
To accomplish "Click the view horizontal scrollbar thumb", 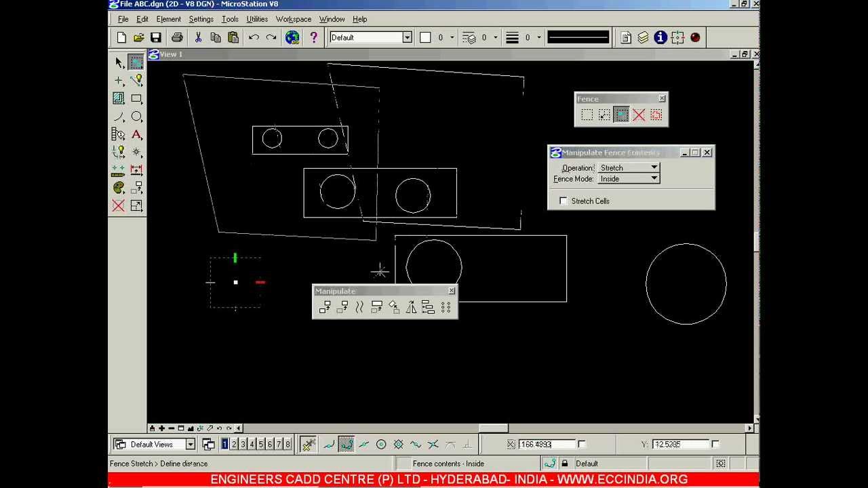I will pyautogui.click(x=493, y=428).
